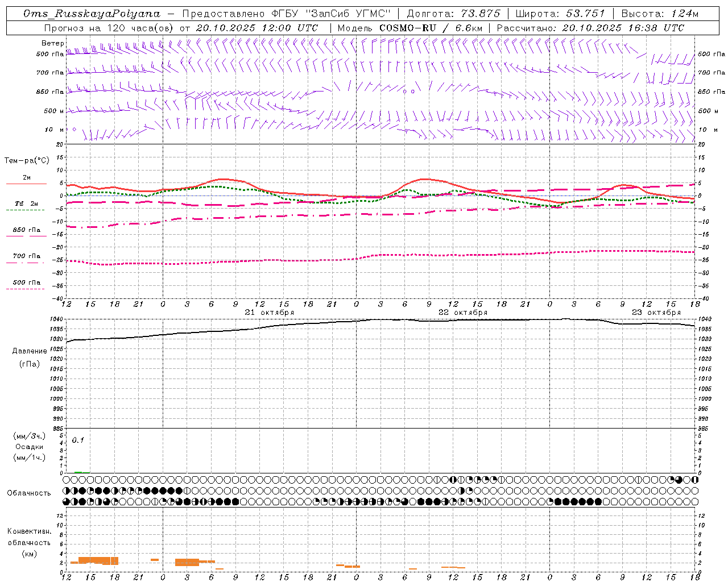Screen dimensions: 728x582
Task: Click the "Ветер" wind panel label
Action: 52,43
